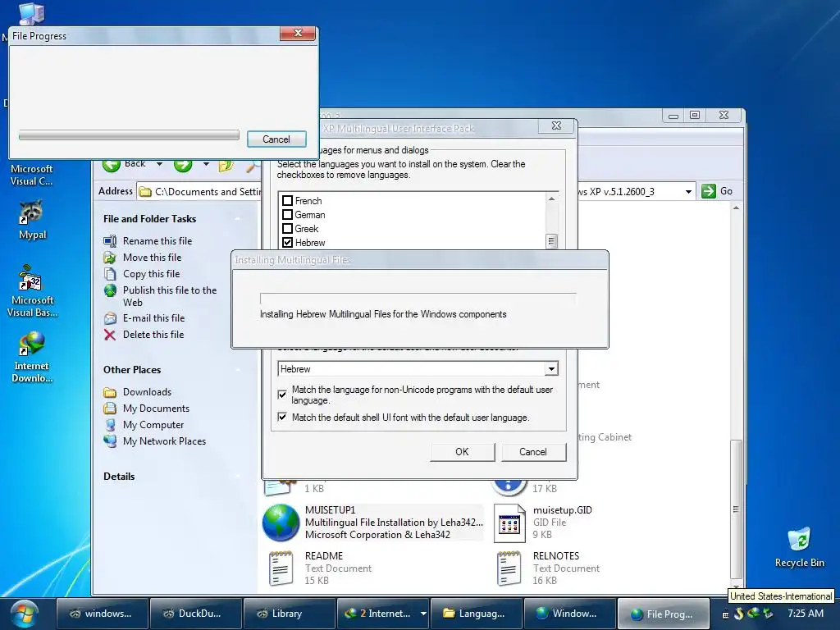Expand the Details section
The image size is (840, 630).
[237, 477]
